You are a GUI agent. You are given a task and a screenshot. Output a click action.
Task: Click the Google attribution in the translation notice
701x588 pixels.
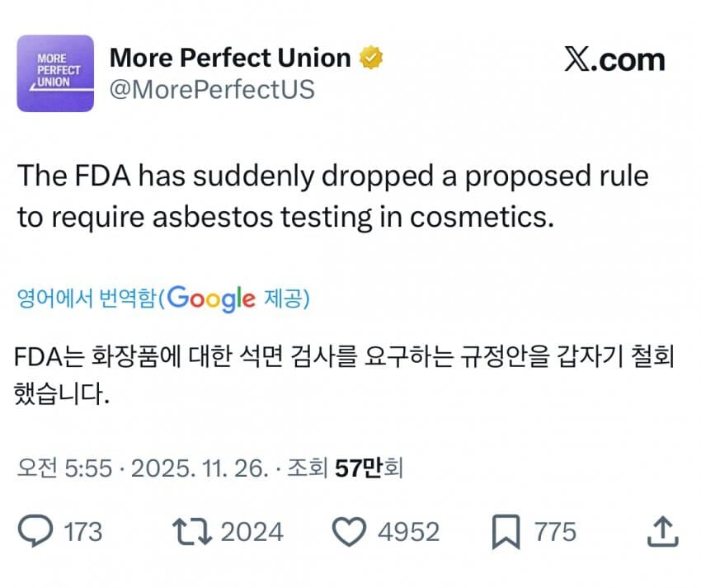[210, 299]
